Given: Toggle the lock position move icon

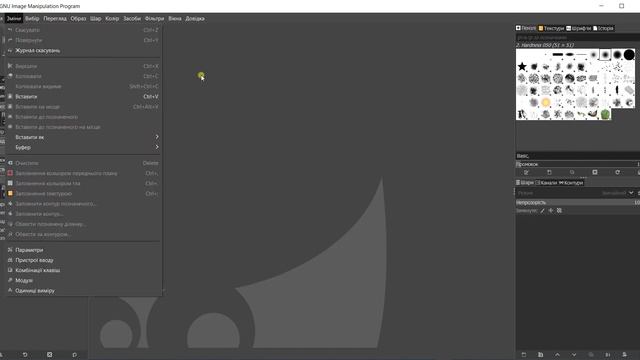Looking at the screenshot, I should click(x=551, y=211).
